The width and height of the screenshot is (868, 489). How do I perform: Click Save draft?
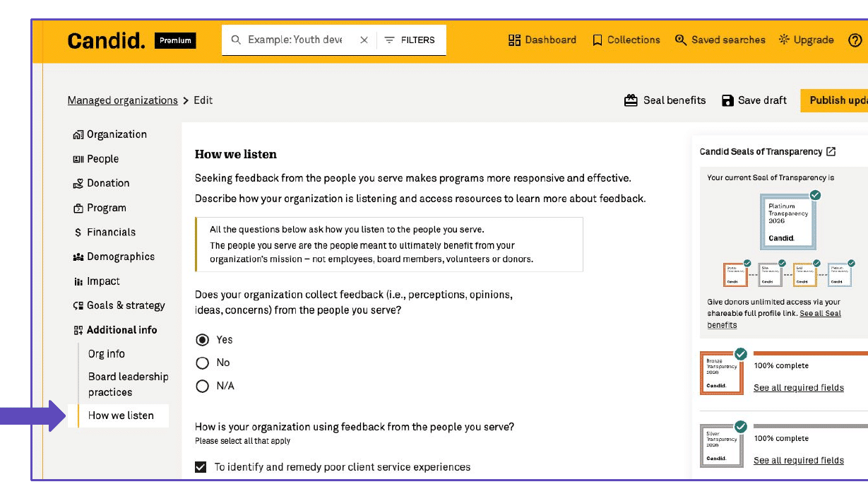coord(754,100)
